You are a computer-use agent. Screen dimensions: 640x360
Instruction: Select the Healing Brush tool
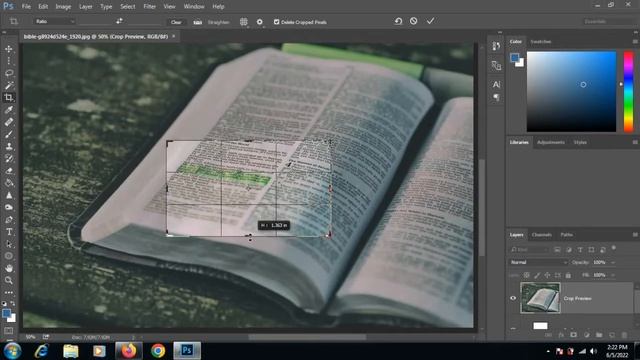click(9, 122)
